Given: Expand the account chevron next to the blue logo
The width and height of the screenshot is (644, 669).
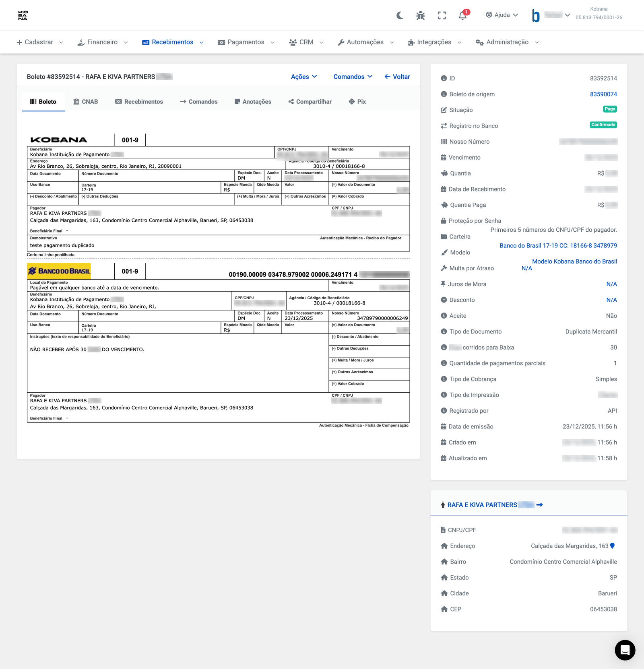Looking at the screenshot, I should pos(568,15).
